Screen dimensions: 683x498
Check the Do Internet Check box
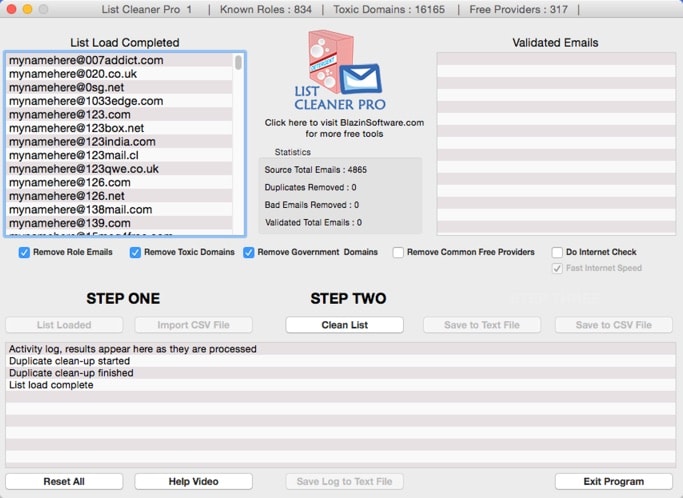click(557, 252)
